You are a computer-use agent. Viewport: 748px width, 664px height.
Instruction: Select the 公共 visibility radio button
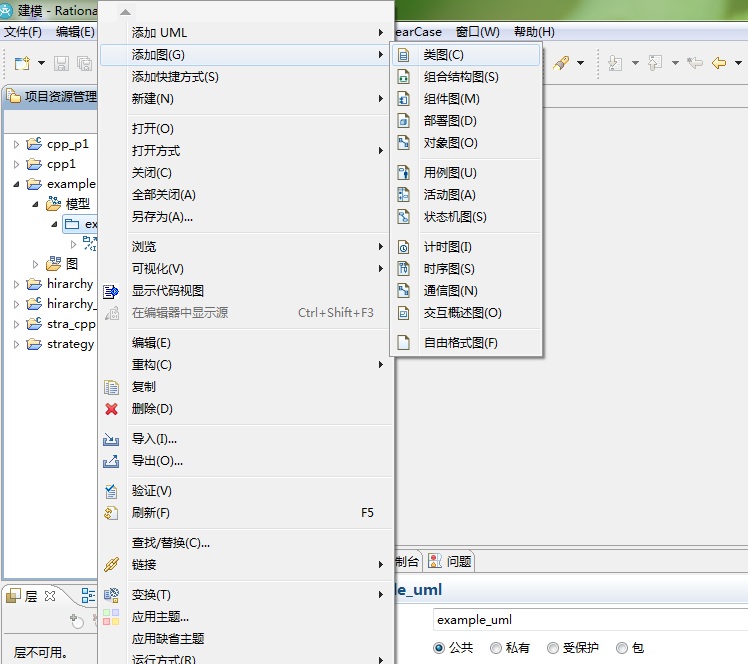439,648
